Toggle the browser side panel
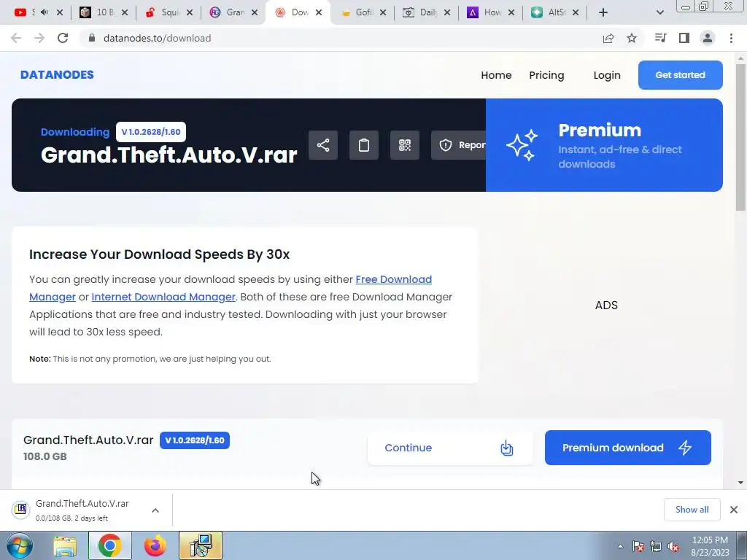Viewport: 747px width, 560px height. [x=684, y=38]
